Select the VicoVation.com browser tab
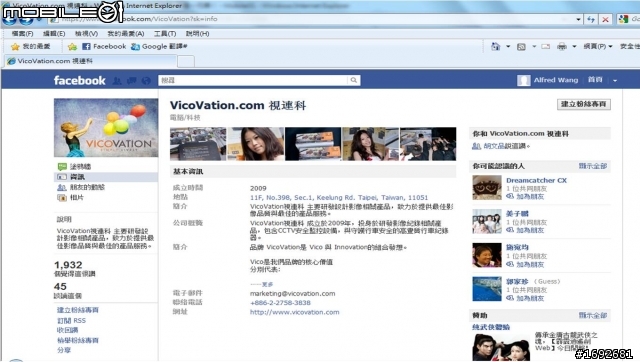Screen dimensions: 640x362 [91, 61]
